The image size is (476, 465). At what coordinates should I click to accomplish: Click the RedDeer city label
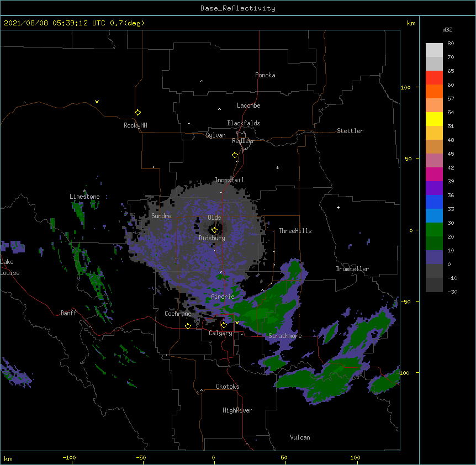[243, 141]
